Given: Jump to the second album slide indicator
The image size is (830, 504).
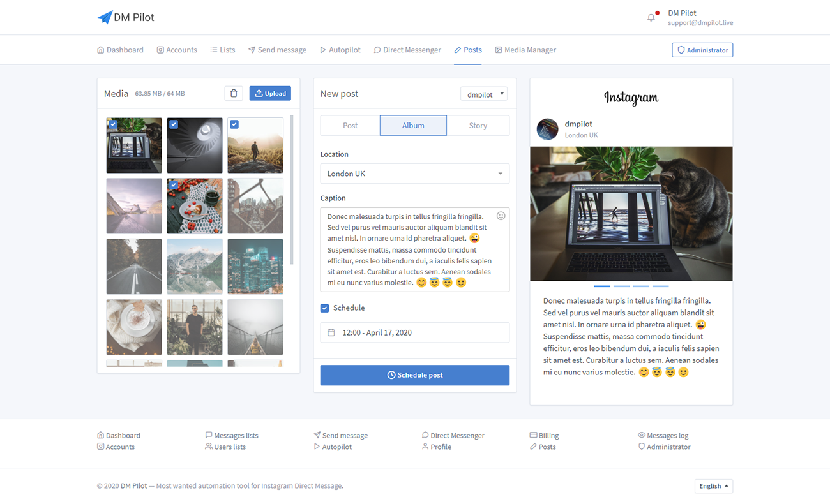Looking at the screenshot, I should point(621,286).
